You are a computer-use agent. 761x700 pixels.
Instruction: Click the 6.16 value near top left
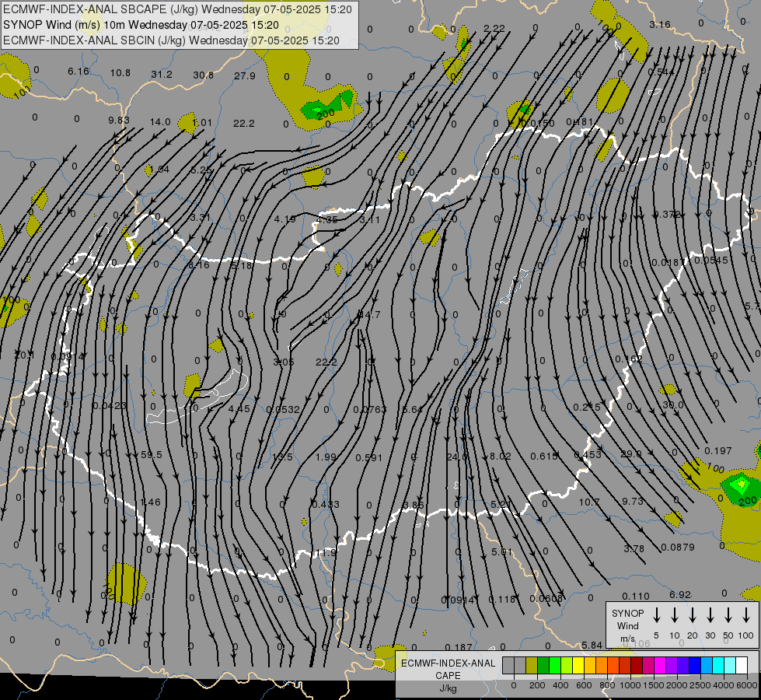pos(79,72)
